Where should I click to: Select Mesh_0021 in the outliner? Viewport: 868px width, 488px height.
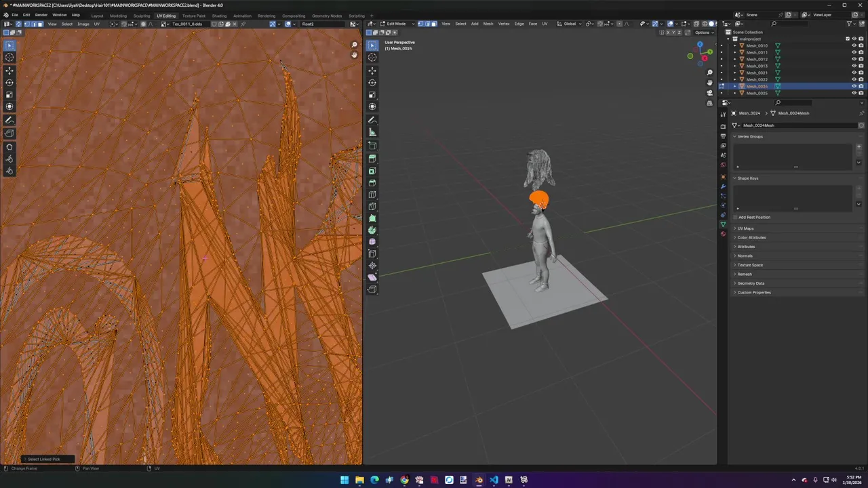757,73
